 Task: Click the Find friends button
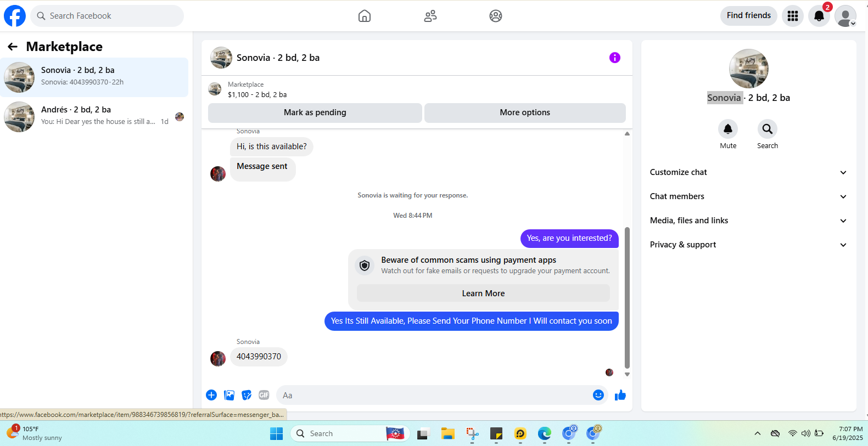pyautogui.click(x=749, y=15)
